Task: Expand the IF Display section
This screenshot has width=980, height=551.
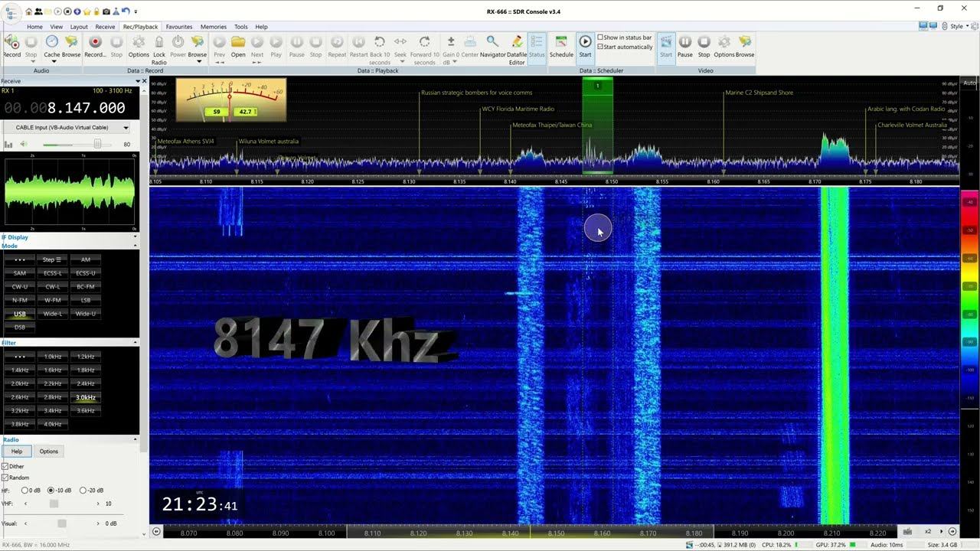Action: coord(136,237)
